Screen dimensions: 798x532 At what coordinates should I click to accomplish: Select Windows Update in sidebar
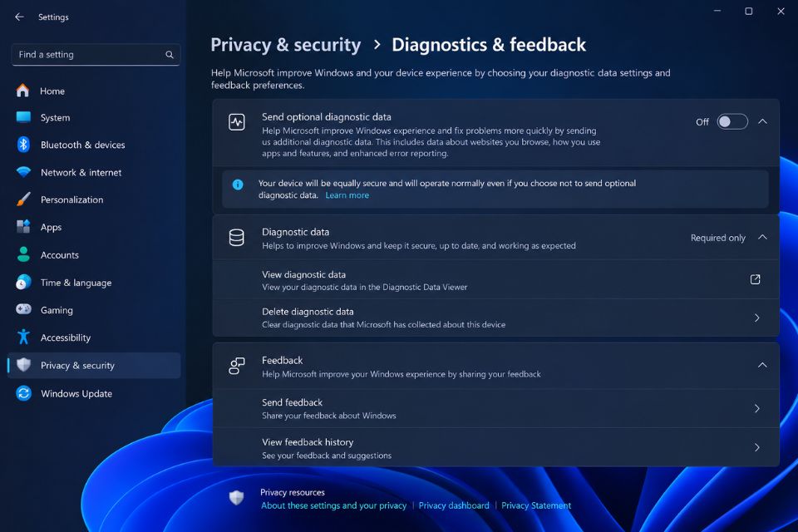(94, 393)
